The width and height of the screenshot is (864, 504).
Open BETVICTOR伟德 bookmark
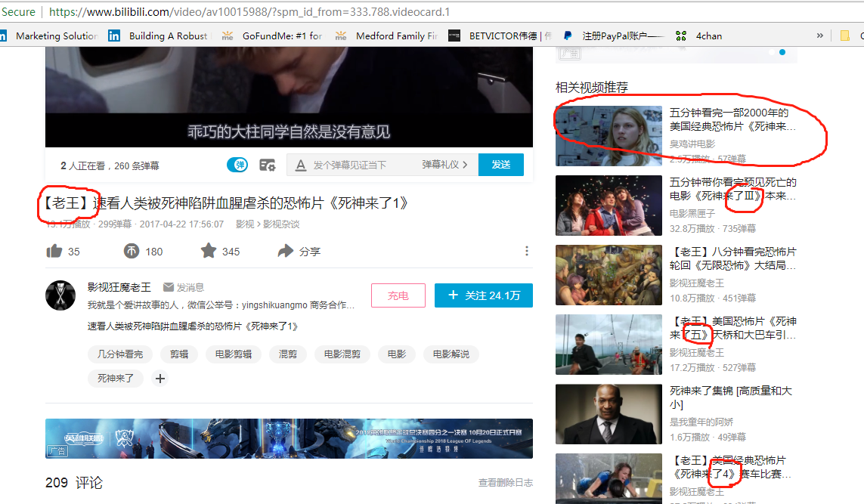[500, 36]
